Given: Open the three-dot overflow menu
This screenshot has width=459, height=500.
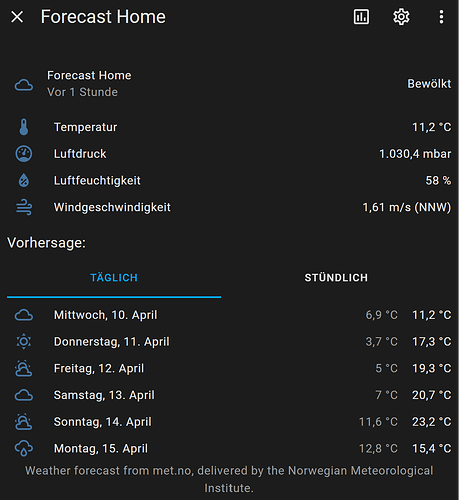Looking at the screenshot, I should pos(441,17).
